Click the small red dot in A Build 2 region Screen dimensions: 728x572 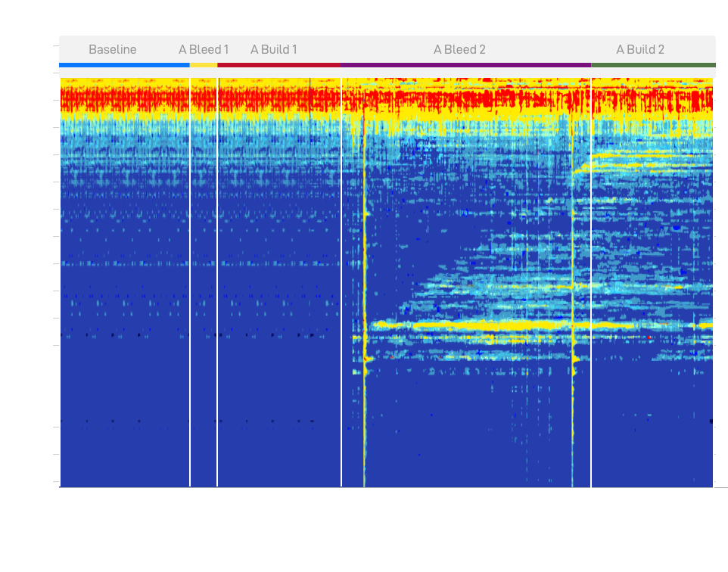tap(649, 337)
